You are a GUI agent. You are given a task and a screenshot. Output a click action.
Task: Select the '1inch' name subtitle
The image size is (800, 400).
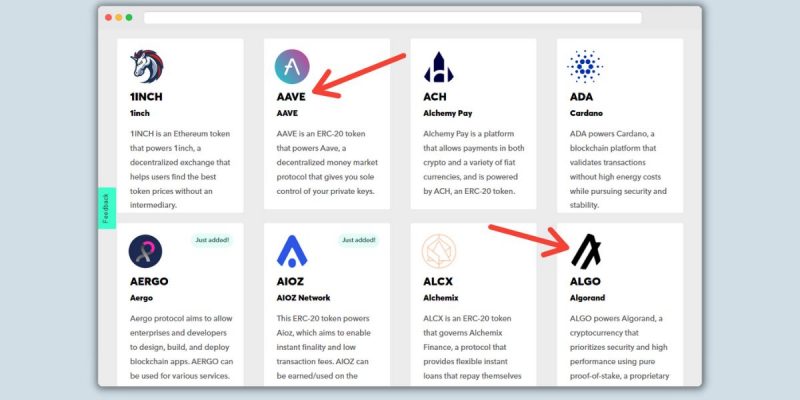[x=140, y=113]
